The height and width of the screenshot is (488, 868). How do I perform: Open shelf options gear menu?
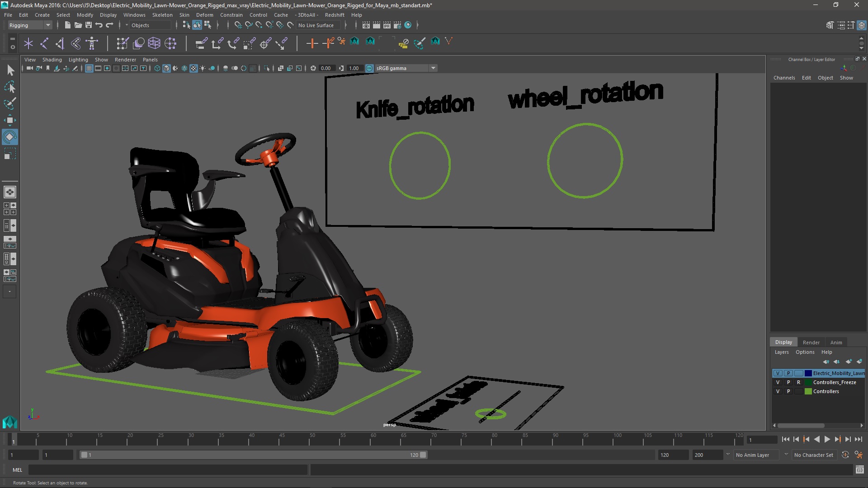click(x=12, y=47)
